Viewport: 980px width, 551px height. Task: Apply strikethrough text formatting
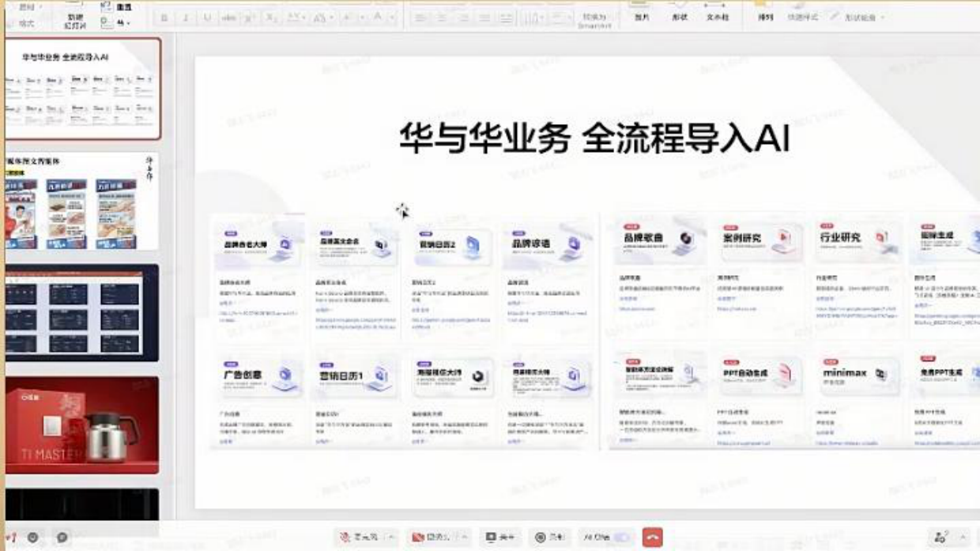tap(228, 17)
